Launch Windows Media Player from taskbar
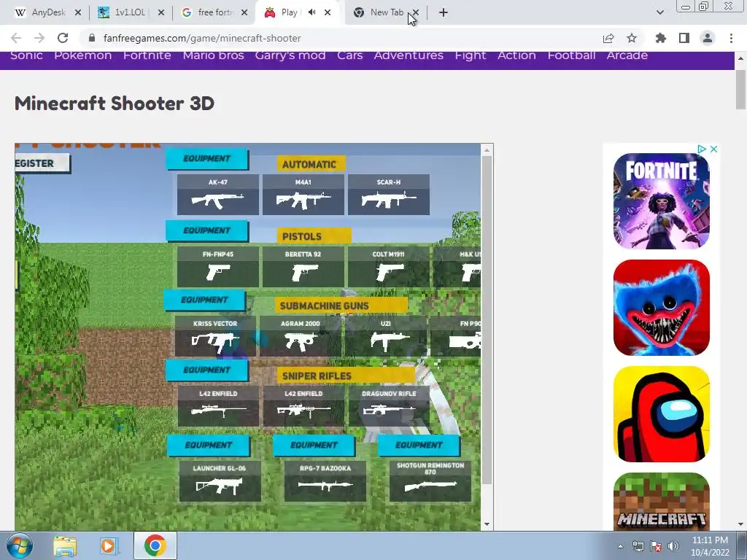 [x=109, y=546]
